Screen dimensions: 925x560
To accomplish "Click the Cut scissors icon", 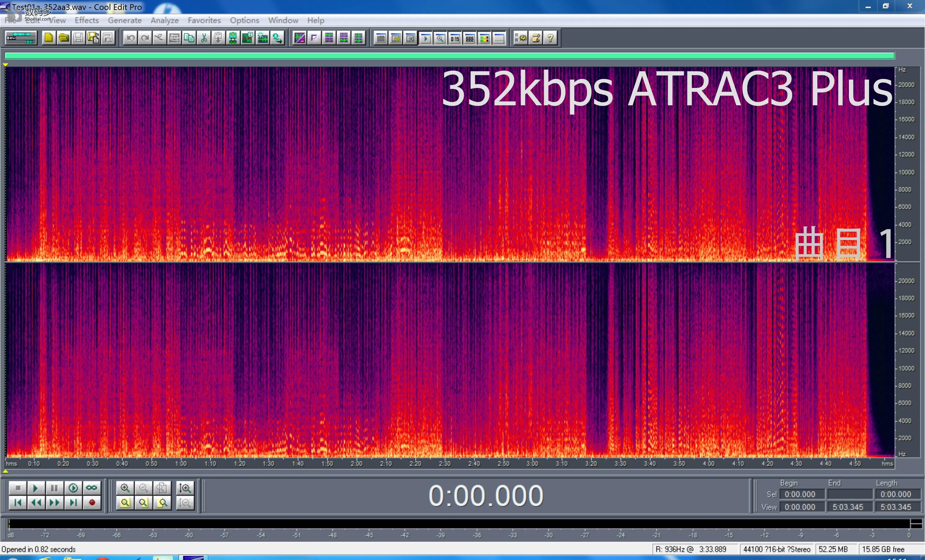I will click(x=204, y=38).
